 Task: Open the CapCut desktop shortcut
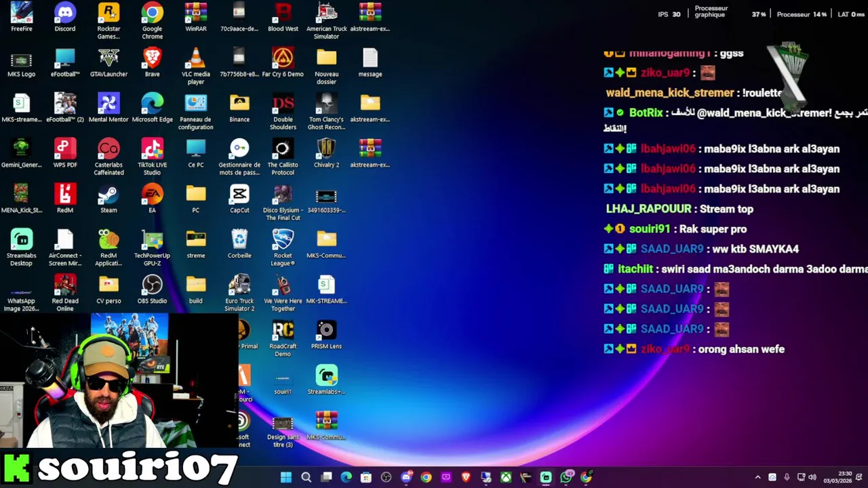pyautogui.click(x=239, y=199)
